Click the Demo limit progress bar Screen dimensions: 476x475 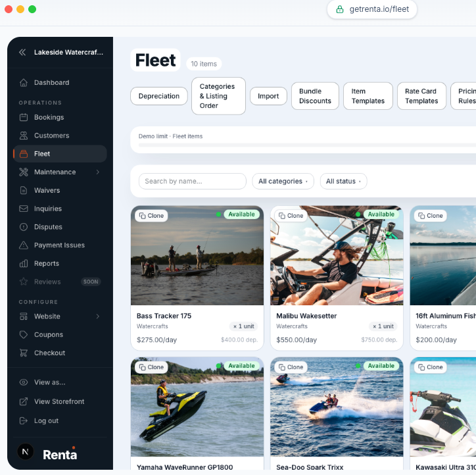tap(307, 145)
